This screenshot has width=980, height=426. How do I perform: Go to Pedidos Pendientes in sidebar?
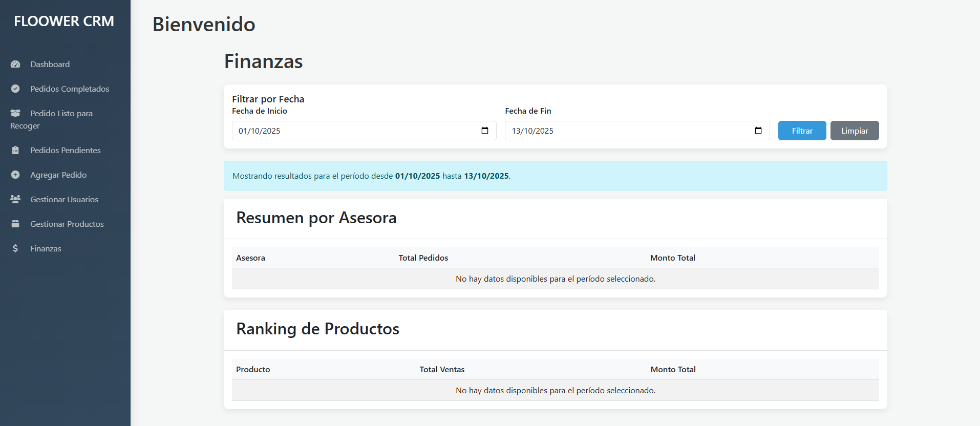click(x=65, y=150)
